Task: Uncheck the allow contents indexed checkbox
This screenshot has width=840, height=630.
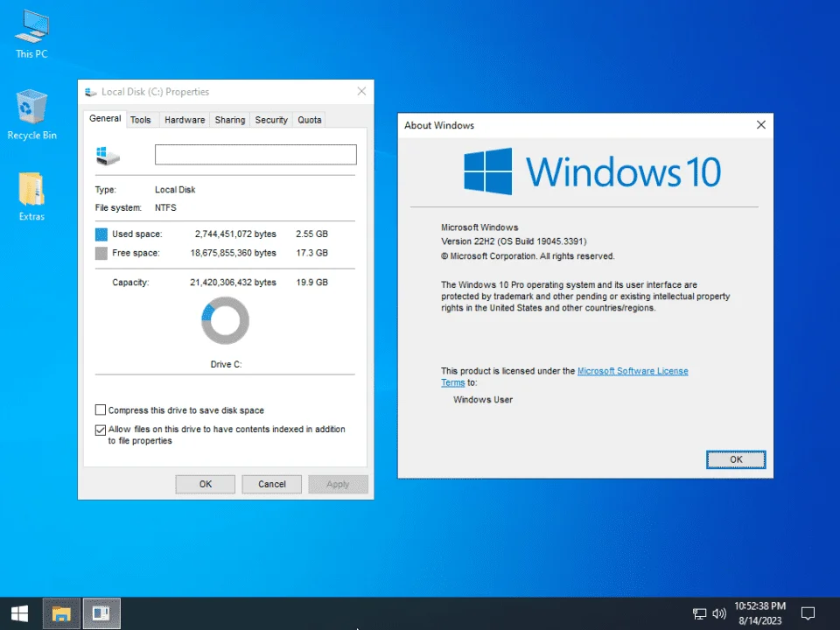Action: click(100, 430)
